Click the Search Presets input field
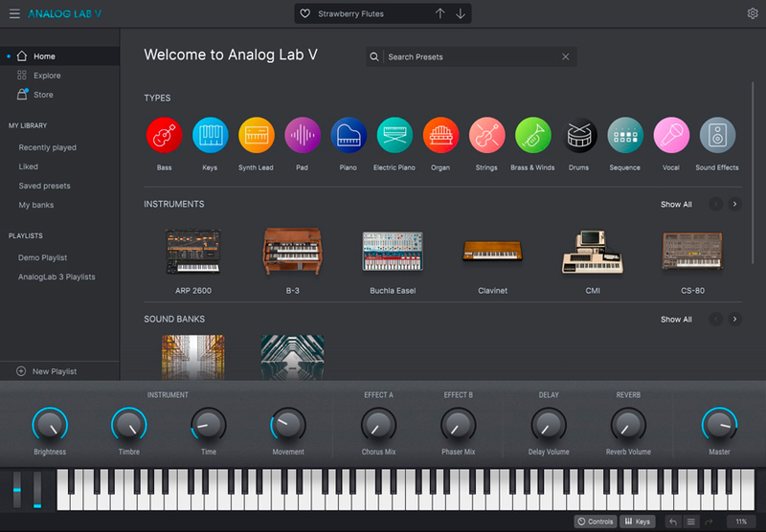This screenshot has width=766, height=532. (x=472, y=56)
